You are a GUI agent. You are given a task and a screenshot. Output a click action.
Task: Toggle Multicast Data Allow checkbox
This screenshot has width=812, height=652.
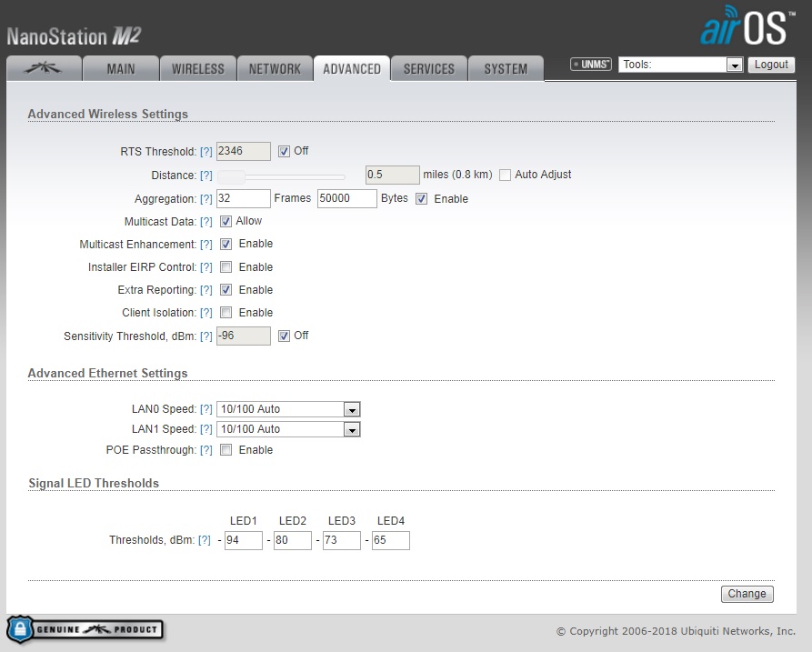point(226,222)
